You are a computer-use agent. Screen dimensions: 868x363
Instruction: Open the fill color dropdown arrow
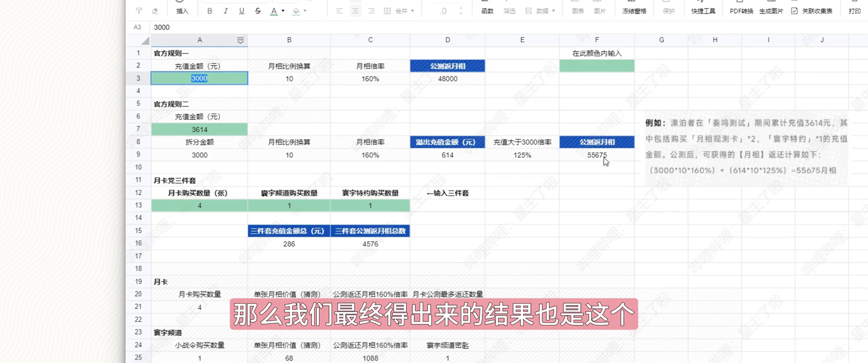point(305,11)
